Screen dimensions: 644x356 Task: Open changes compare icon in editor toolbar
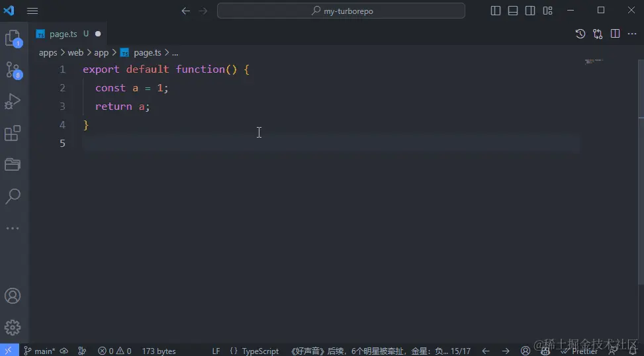598,34
